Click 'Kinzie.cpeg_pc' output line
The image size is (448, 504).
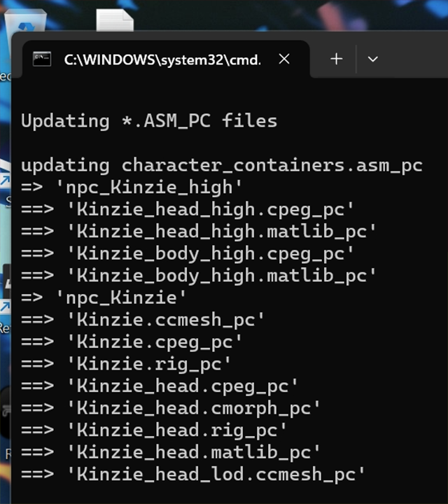(x=132, y=342)
